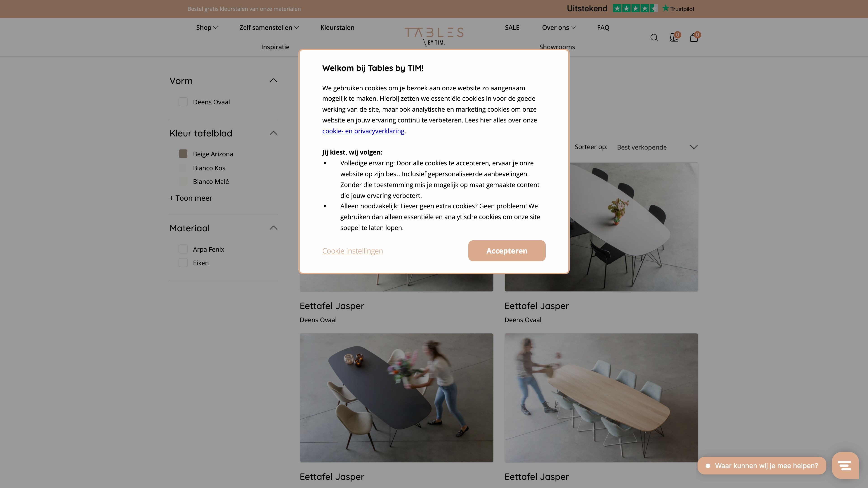This screenshot has height=488, width=868.
Task: Open the Kleurstalen menu item
Action: point(337,28)
